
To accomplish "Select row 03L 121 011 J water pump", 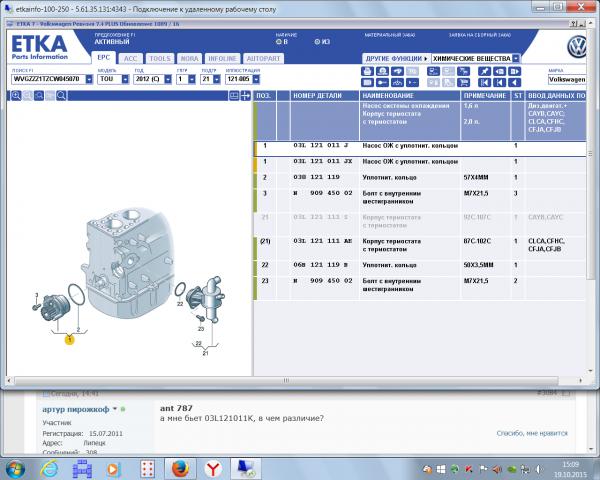I will (x=420, y=148).
